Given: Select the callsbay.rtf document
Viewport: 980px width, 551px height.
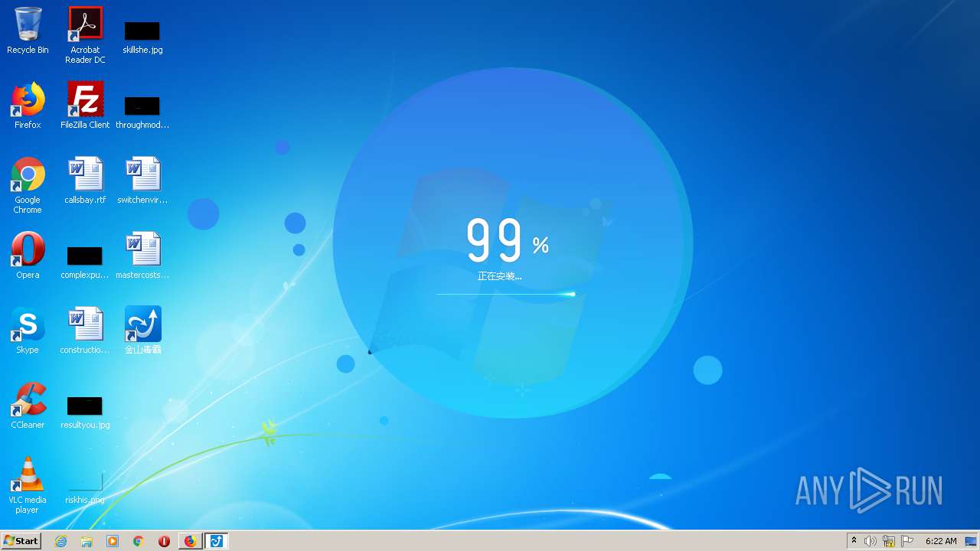Looking at the screenshot, I should tap(85, 181).
